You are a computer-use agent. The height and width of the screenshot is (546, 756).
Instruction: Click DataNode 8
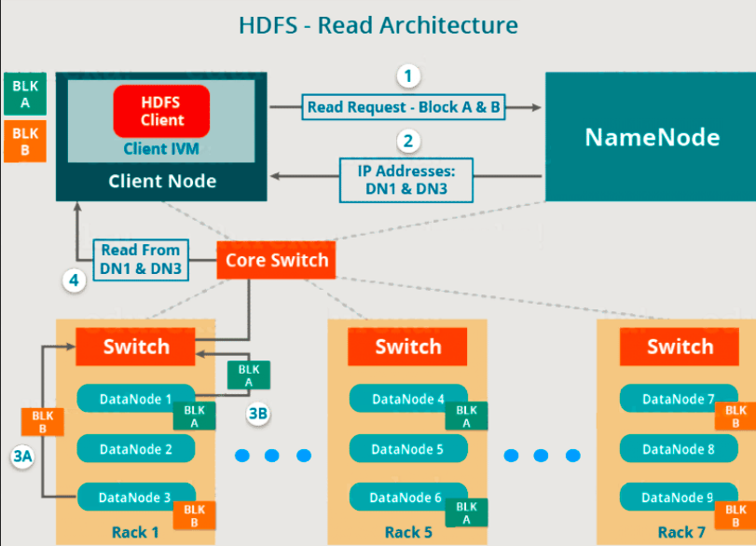click(679, 449)
